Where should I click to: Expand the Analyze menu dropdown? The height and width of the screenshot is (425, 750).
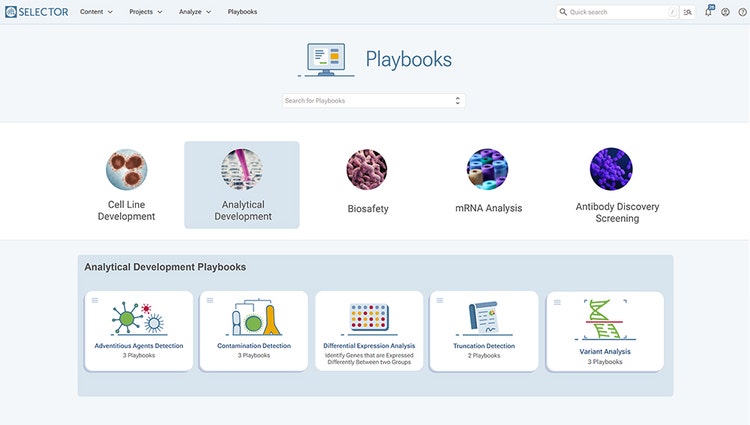pyautogui.click(x=195, y=12)
